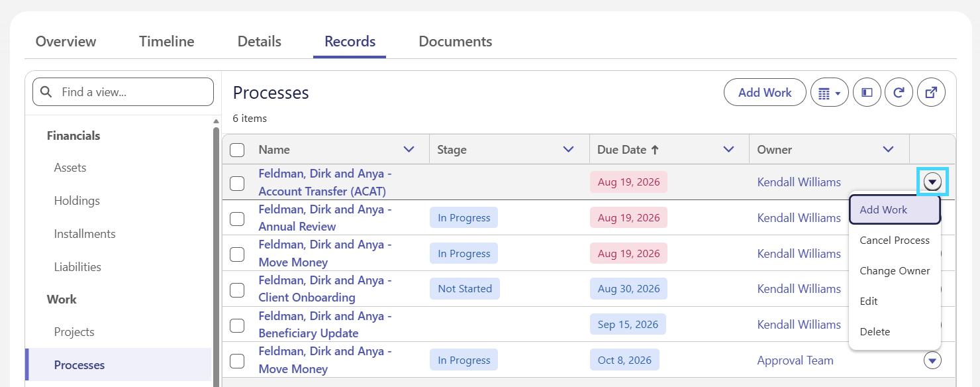Click the Sep 15, 2026 due date
This screenshot has height=387, width=980.
pyautogui.click(x=628, y=325)
